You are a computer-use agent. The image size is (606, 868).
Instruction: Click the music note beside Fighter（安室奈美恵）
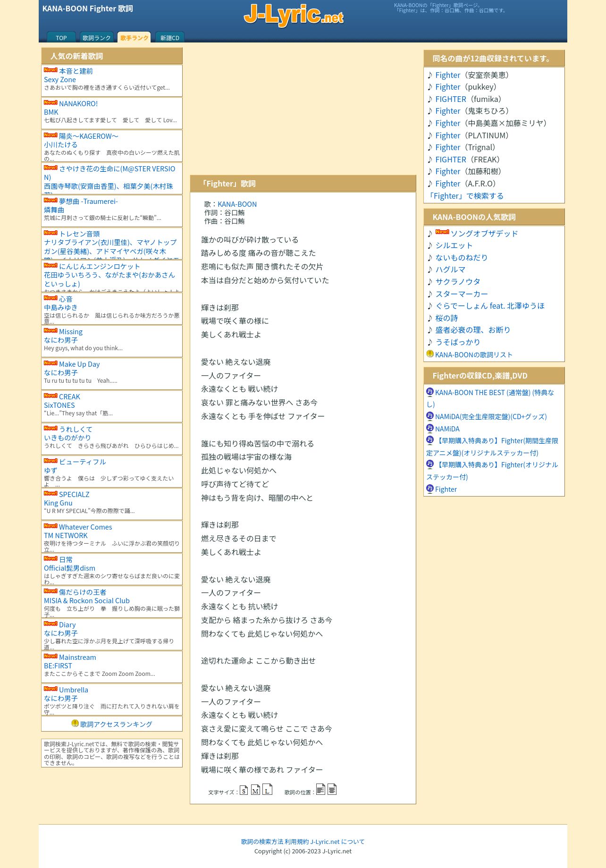point(430,75)
